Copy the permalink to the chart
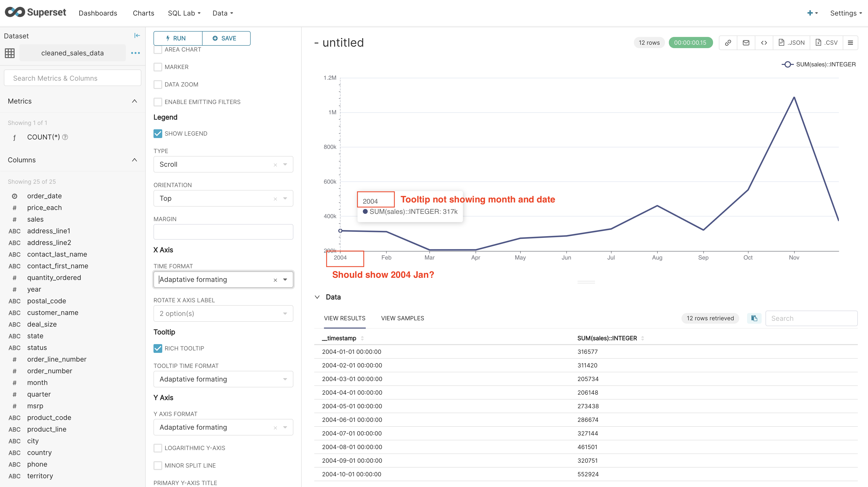 (728, 43)
